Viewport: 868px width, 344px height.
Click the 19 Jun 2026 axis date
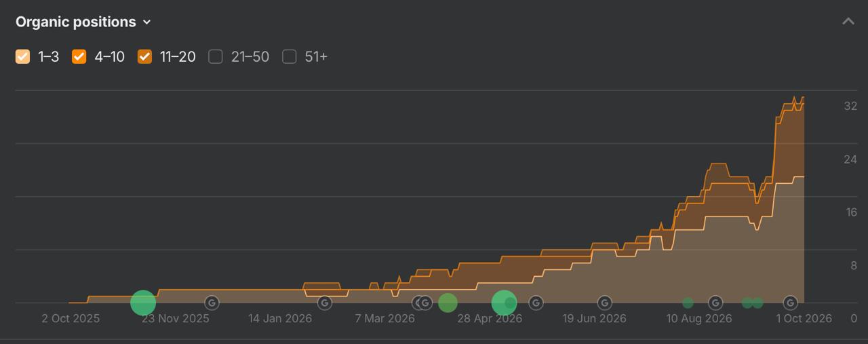[x=594, y=319]
